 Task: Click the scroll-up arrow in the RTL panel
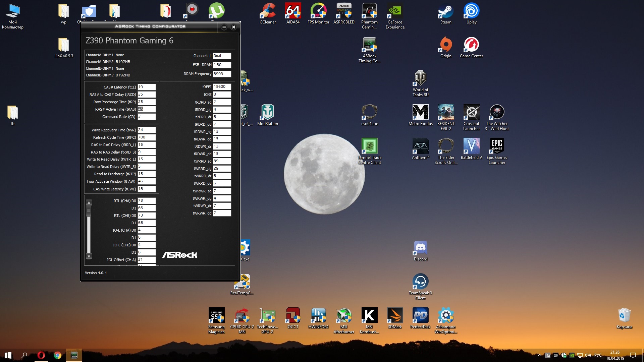pyautogui.click(x=89, y=203)
